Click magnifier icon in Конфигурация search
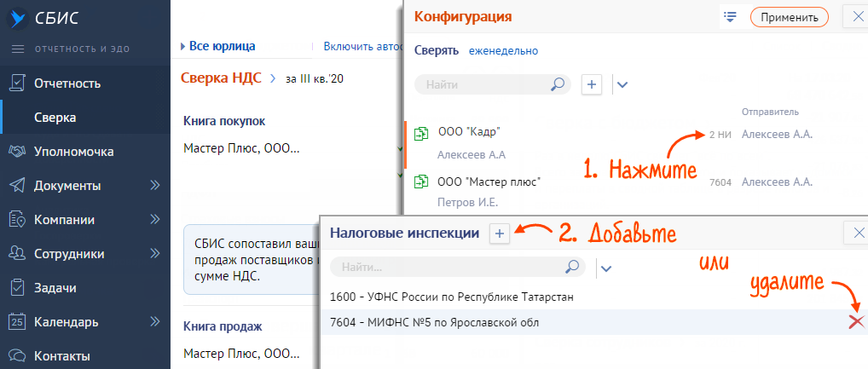 558,84
